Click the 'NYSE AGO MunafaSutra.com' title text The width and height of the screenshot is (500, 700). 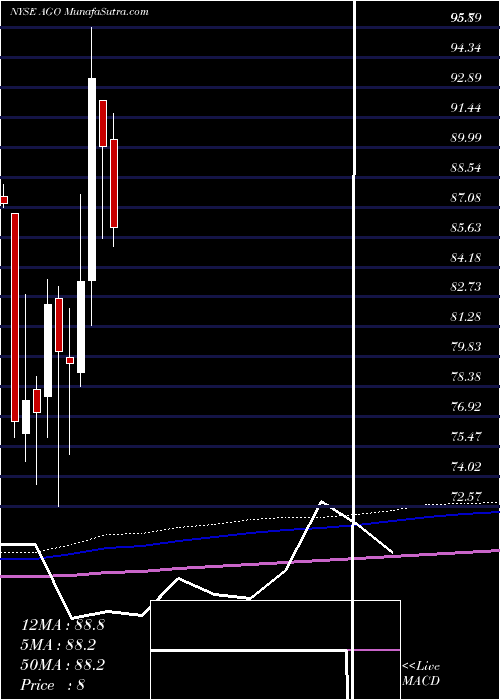(x=79, y=12)
